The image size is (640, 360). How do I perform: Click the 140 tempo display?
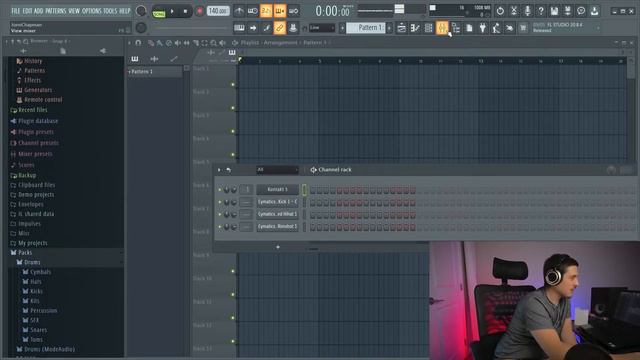(x=218, y=11)
